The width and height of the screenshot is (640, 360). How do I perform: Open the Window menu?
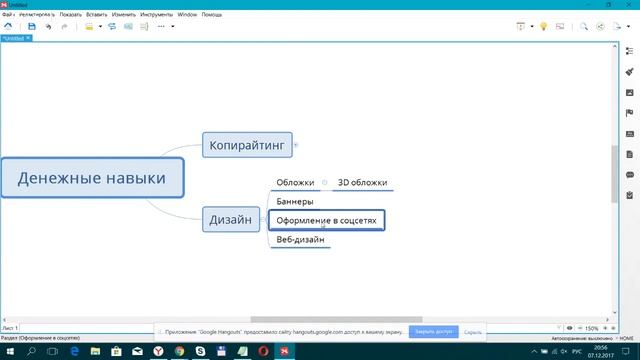187,15
